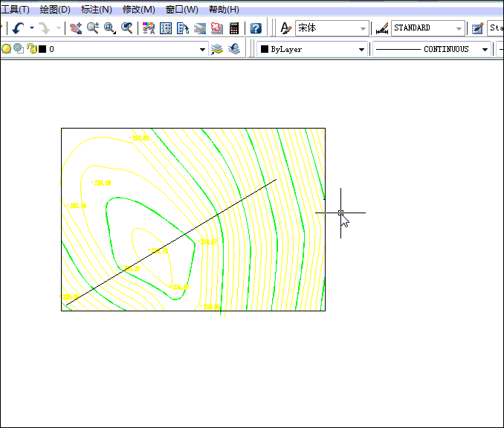The height and width of the screenshot is (428, 504).
Task: Toggle layer 0 lock padlock
Action: (30, 49)
